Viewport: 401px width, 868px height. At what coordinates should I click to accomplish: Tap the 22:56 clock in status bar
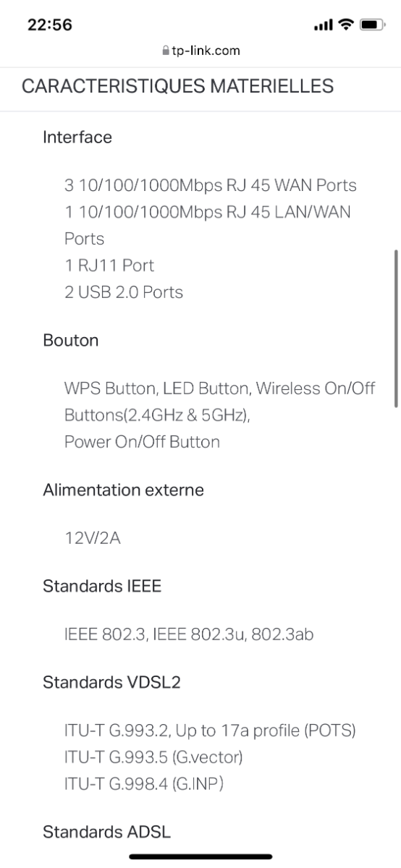coord(50,25)
